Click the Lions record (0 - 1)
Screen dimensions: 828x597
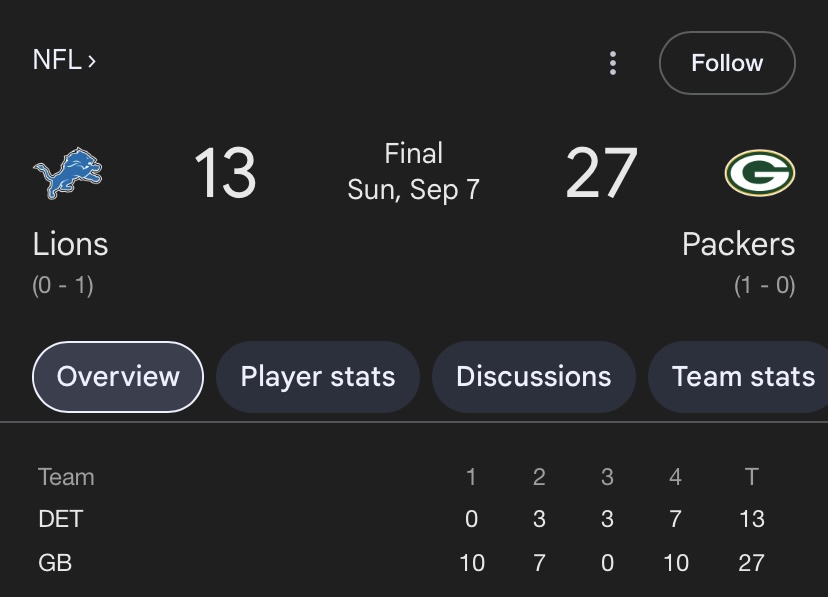(x=63, y=286)
